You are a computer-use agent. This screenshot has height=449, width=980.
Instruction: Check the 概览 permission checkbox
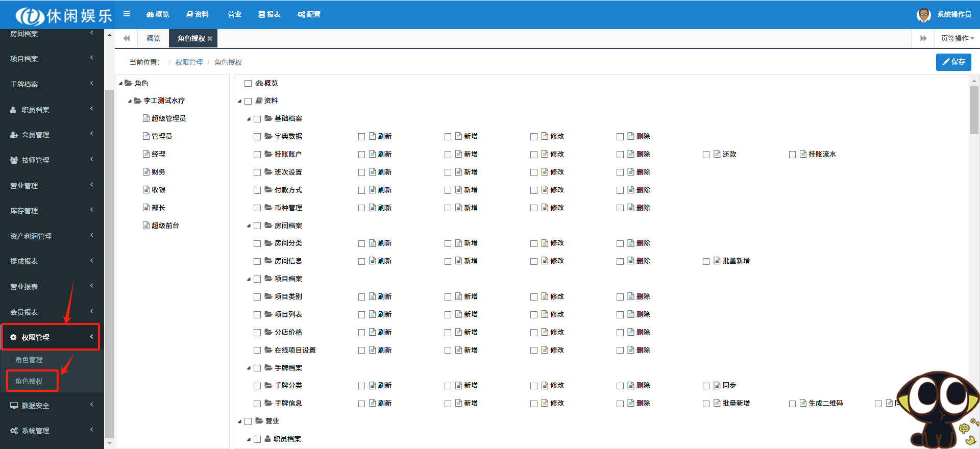[x=248, y=84]
